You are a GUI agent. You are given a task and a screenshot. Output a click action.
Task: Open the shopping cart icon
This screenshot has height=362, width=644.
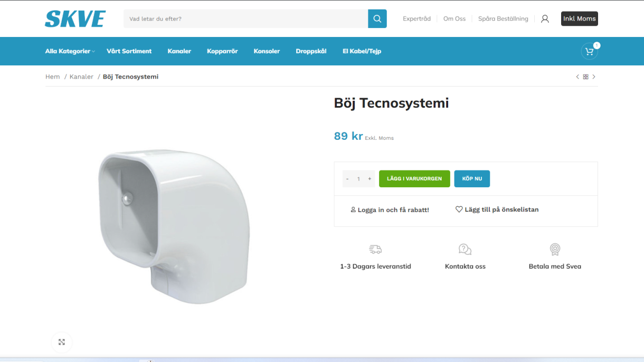tap(590, 51)
